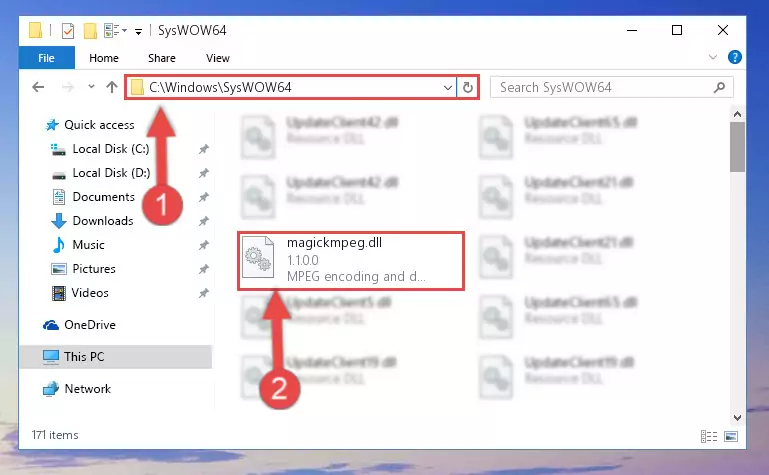Switch to large thumbnails view icon

pos(731,436)
